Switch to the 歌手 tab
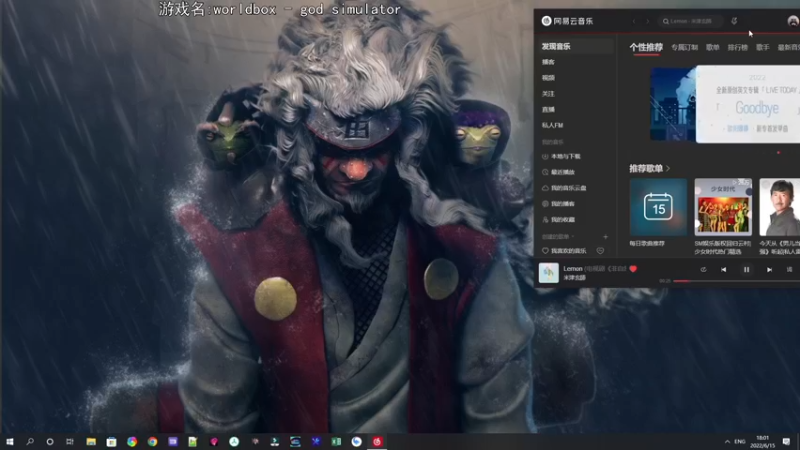Viewport: 800px width, 450px height. pos(763,47)
